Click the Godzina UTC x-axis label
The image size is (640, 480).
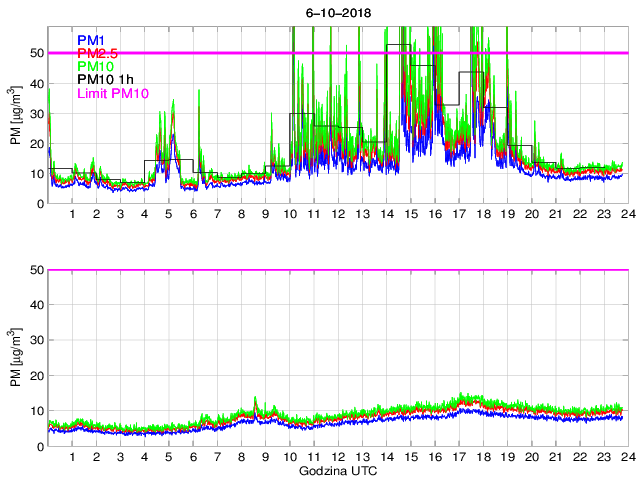(x=335, y=470)
